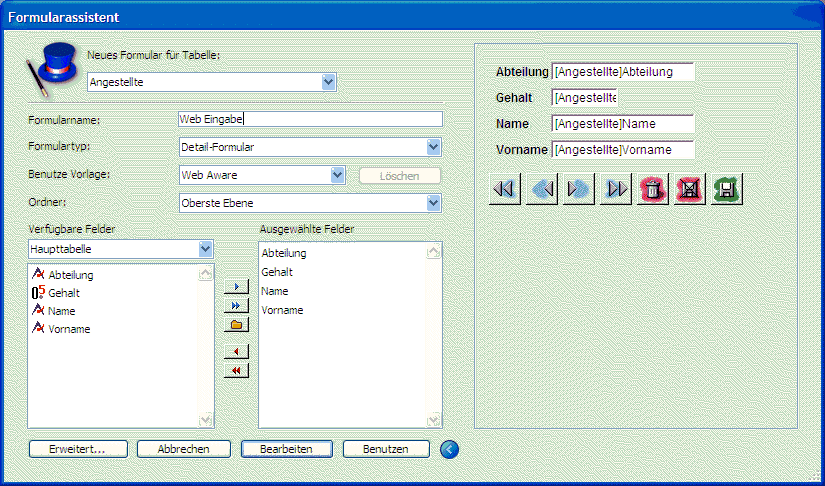Viewport: 825px width, 486px height.
Task: Open the Benutze Vorlage Web Aware dropdown
Action: [x=337, y=175]
